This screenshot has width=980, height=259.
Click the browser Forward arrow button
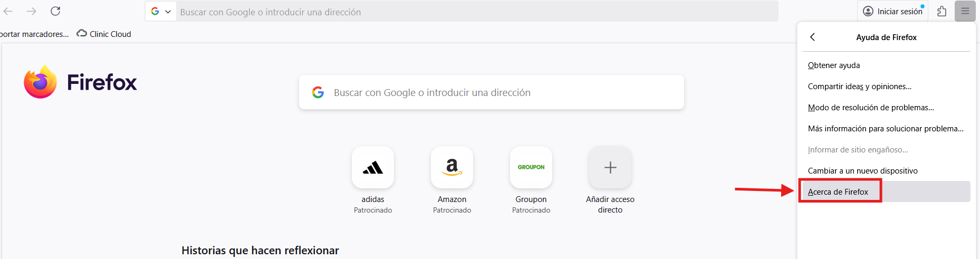(32, 11)
